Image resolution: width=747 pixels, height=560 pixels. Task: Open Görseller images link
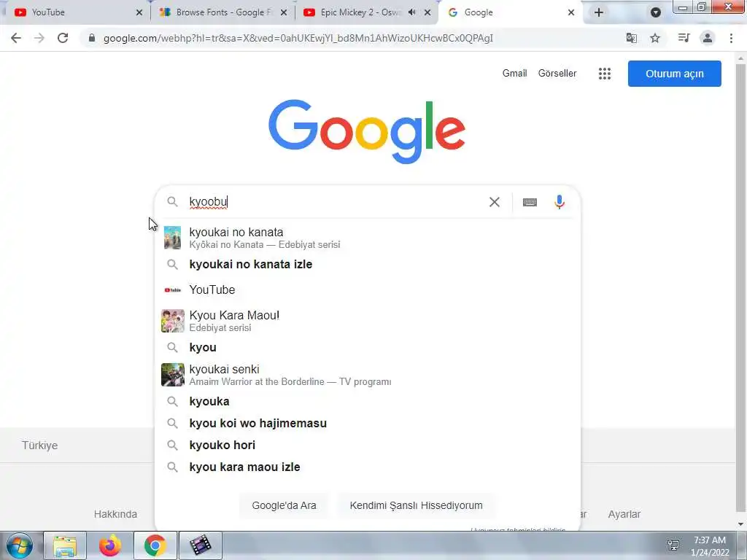[557, 74]
